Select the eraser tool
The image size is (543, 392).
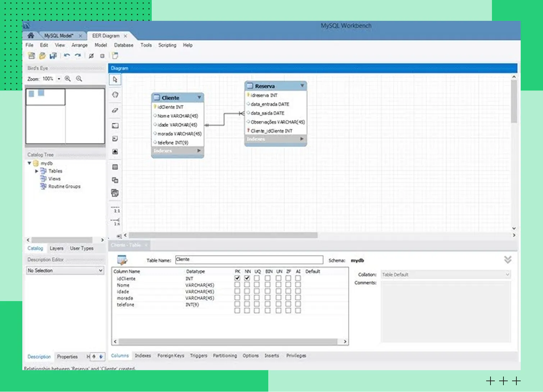[x=115, y=110]
